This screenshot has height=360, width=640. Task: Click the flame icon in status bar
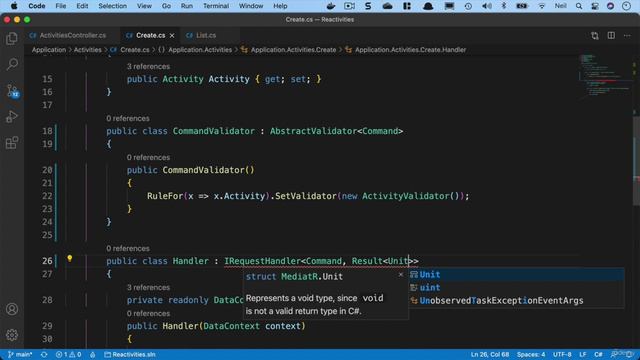pyautogui.click(x=93, y=355)
